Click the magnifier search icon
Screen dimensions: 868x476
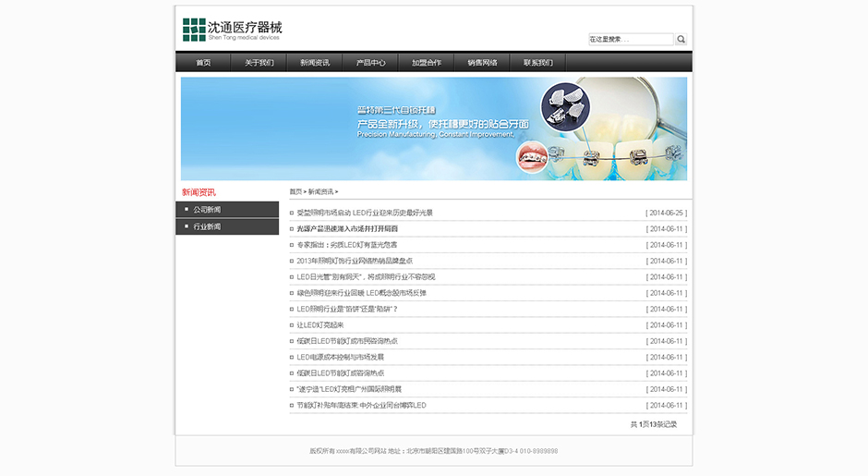click(x=681, y=39)
